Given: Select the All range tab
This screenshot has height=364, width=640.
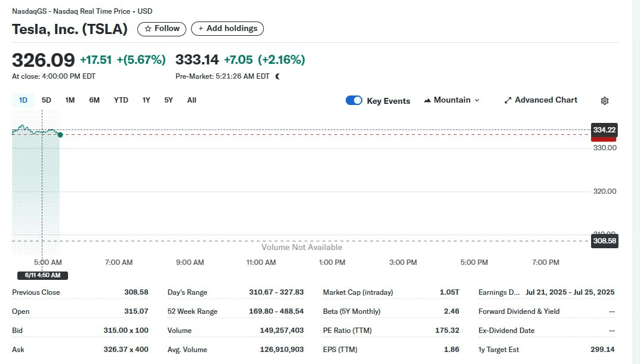Looking at the screenshot, I should point(192,100).
